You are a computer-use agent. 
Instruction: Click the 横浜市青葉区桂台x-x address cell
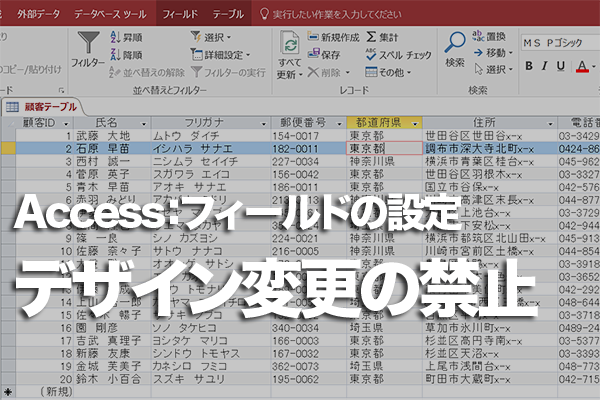tap(490, 161)
